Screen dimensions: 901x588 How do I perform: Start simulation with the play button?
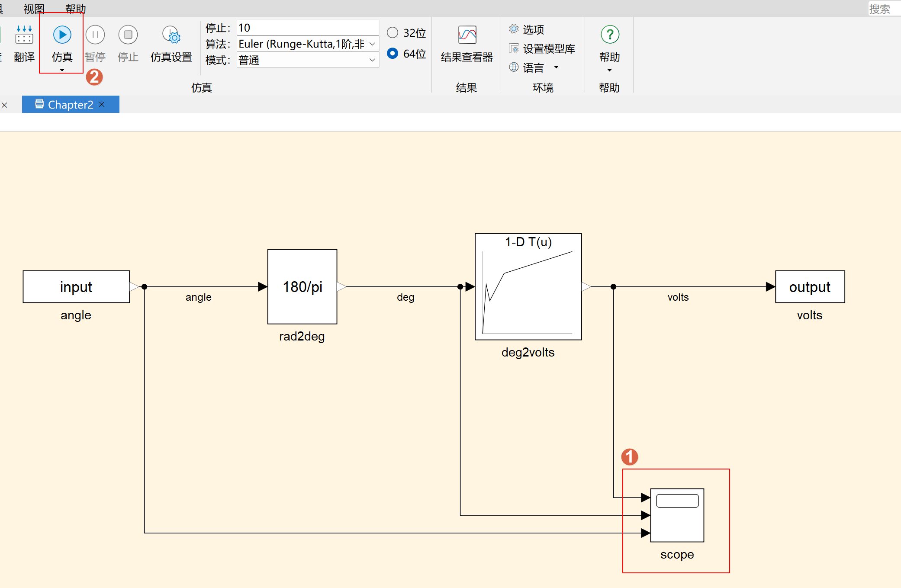point(62,35)
